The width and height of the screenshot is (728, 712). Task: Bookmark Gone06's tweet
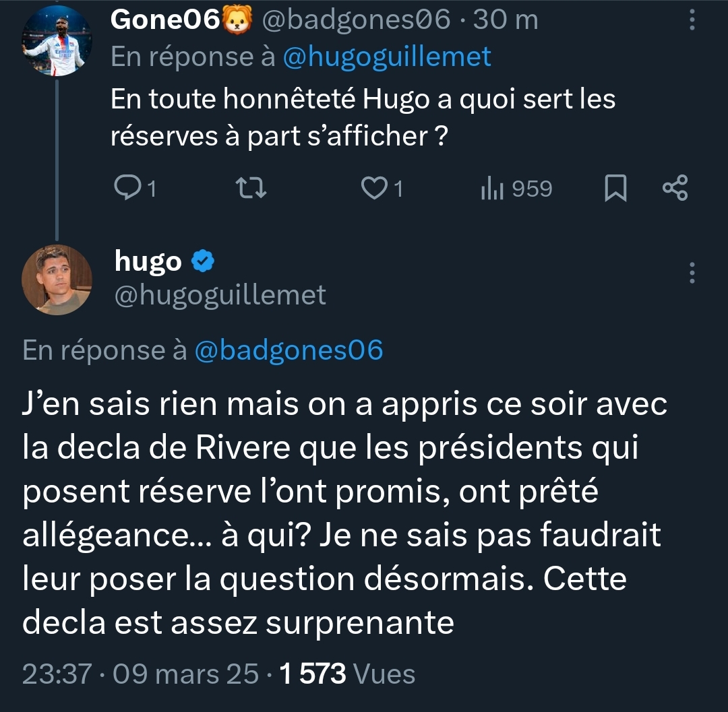(x=615, y=188)
